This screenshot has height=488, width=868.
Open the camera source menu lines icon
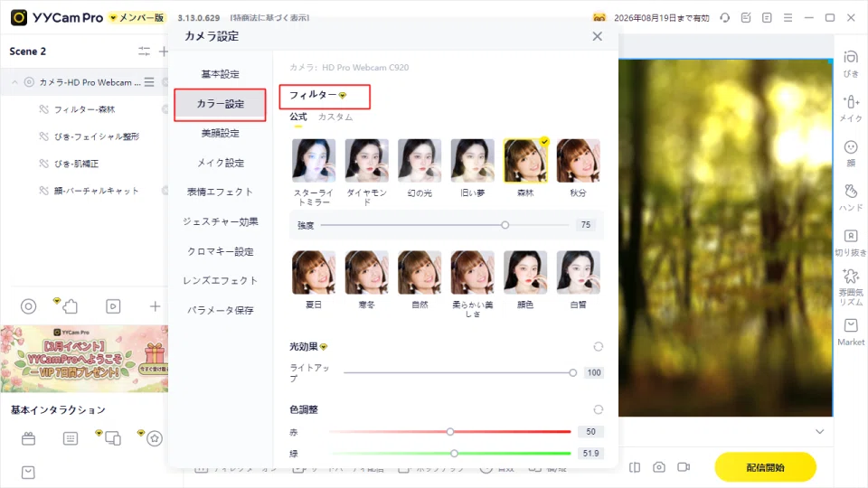pyautogui.click(x=149, y=82)
